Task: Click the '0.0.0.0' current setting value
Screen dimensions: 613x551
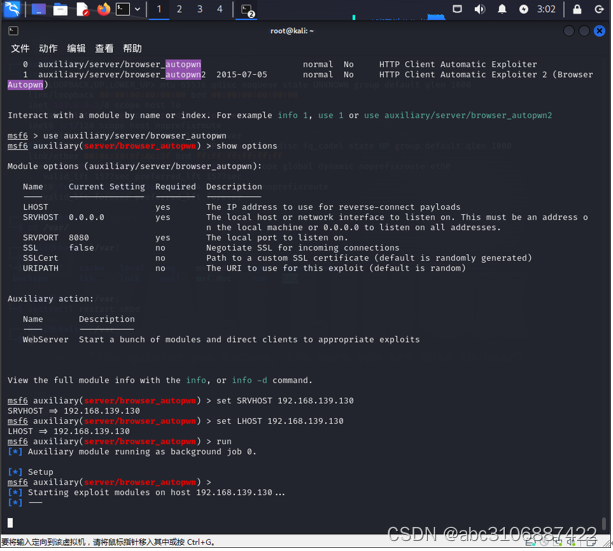Action: click(86, 217)
